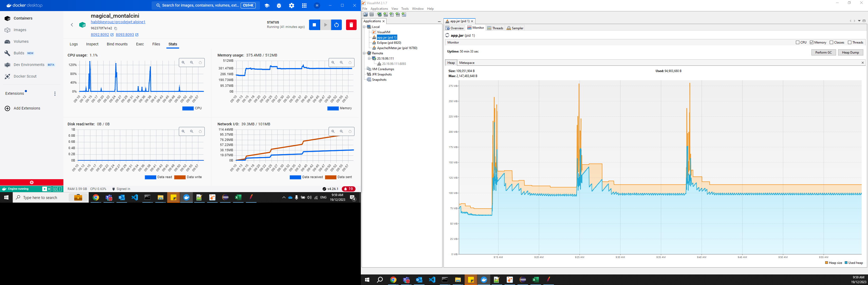Select Eclipse (pid 6920) in Applications tree
The image size is (868, 285).
tap(389, 43)
